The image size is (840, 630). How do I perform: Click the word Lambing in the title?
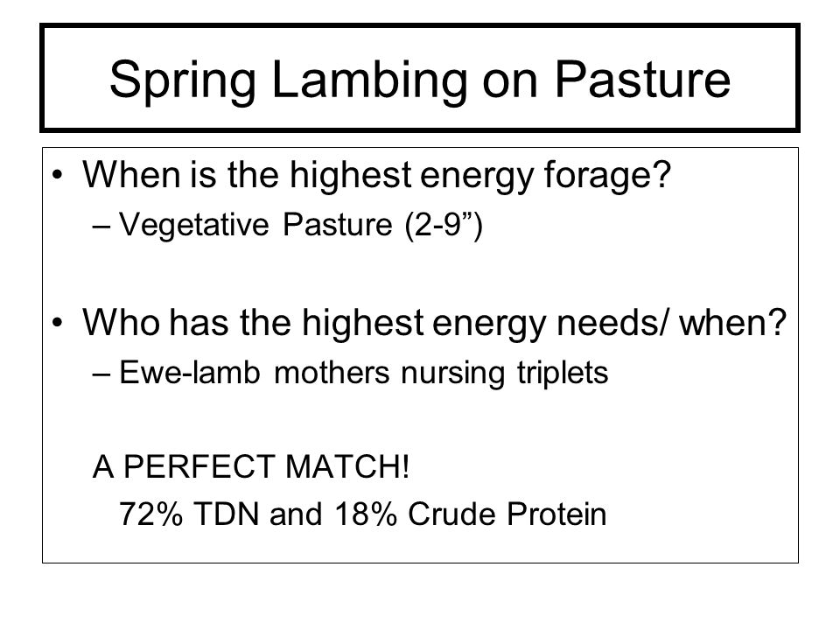(x=369, y=81)
